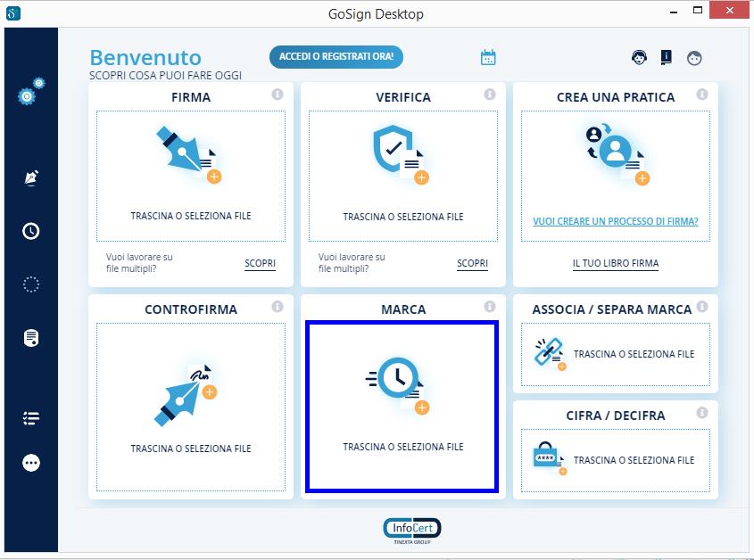Click the countersign pen icon in CONTROFIRMA
This screenshot has height=560, width=754.
click(186, 395)
